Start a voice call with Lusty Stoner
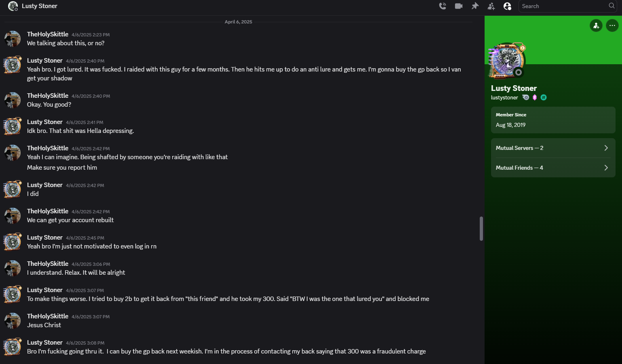 [x=443, y=6]
